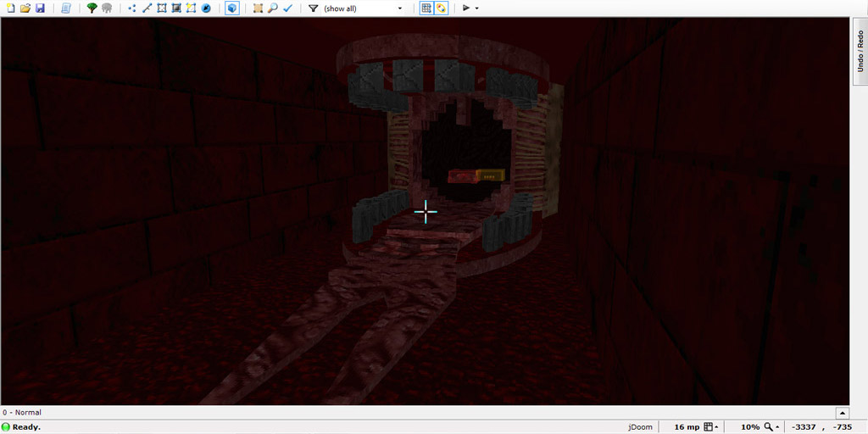The height and width of the screenshot is (434, 868).
Task: Open the Undo / Redo side panel
Action: pos(860,51)
